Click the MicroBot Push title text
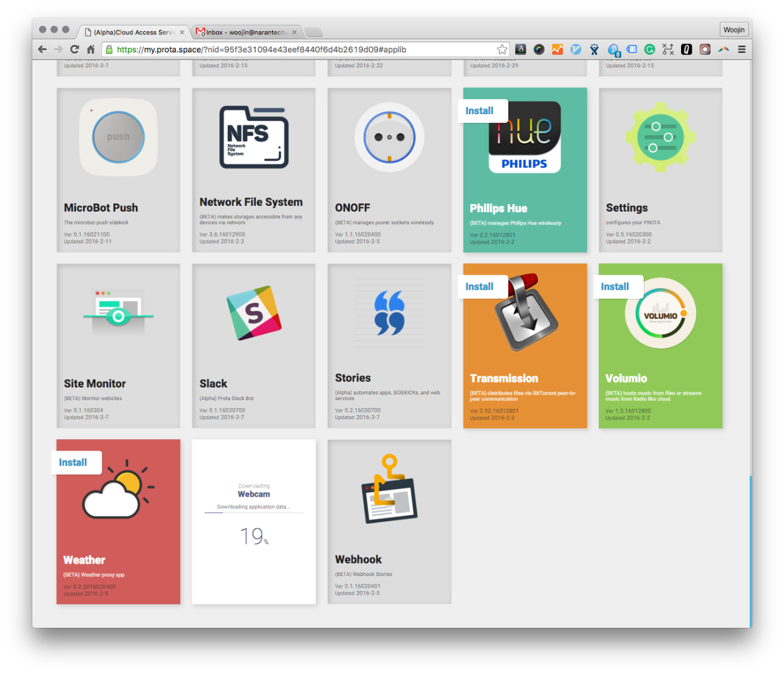This screenshot has width=784, height=674. [x=101, y=208]
